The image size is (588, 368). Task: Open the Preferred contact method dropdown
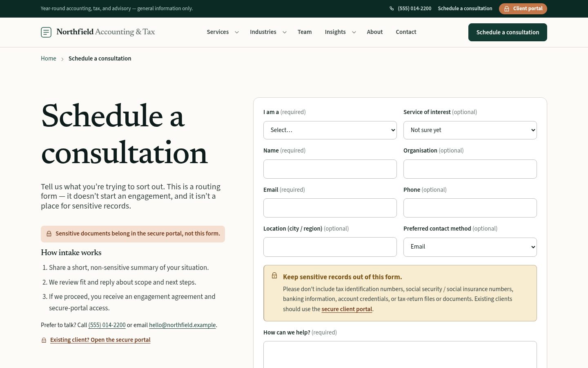470,247
